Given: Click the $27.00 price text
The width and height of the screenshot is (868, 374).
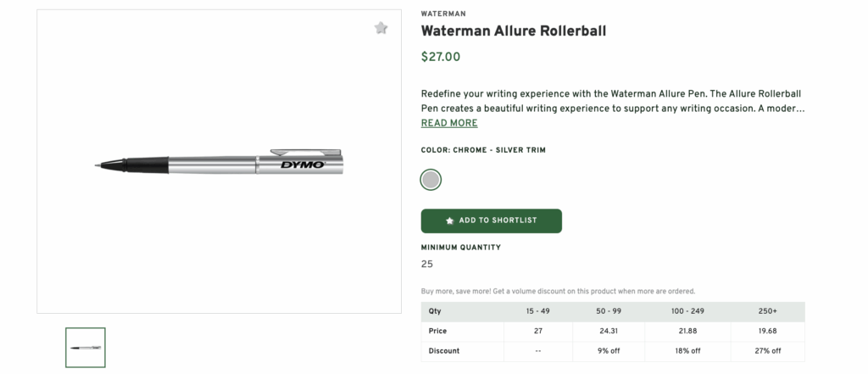Looking at the screenshot, I should (441, 58).
